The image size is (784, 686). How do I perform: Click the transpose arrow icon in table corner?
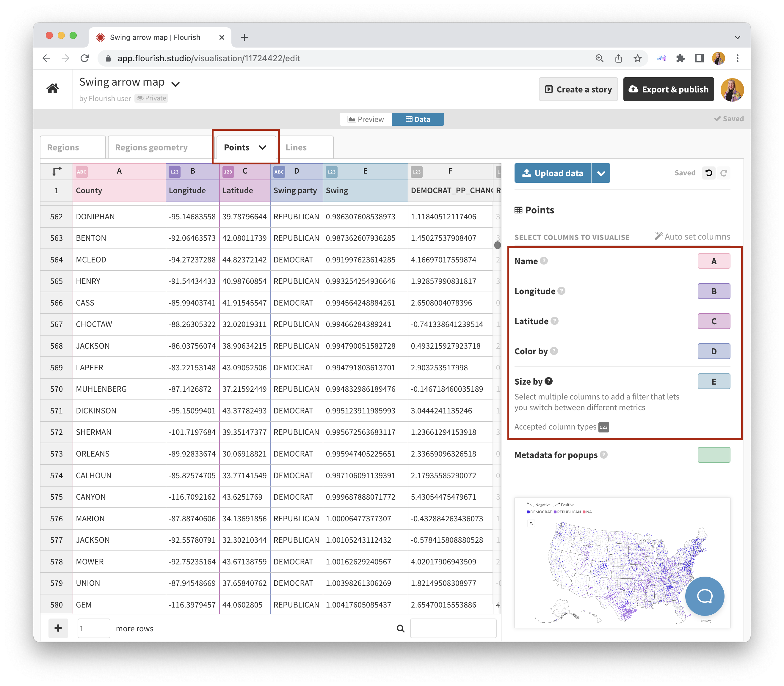[x=57, y=171]
